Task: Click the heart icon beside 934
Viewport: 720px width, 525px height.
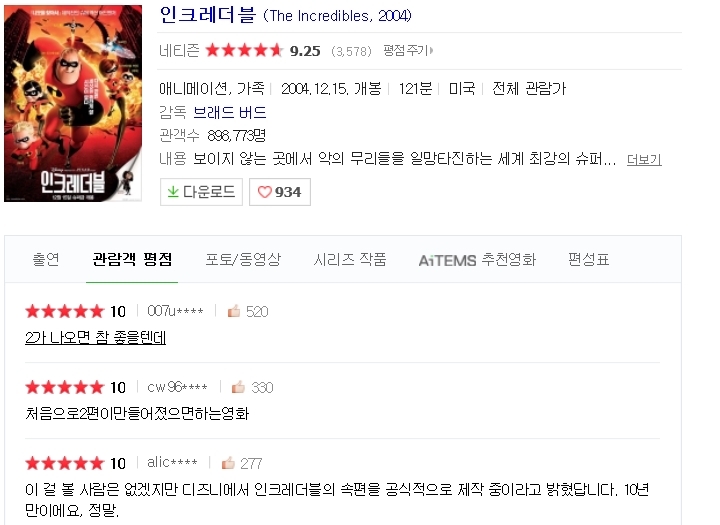Action: 264,192
